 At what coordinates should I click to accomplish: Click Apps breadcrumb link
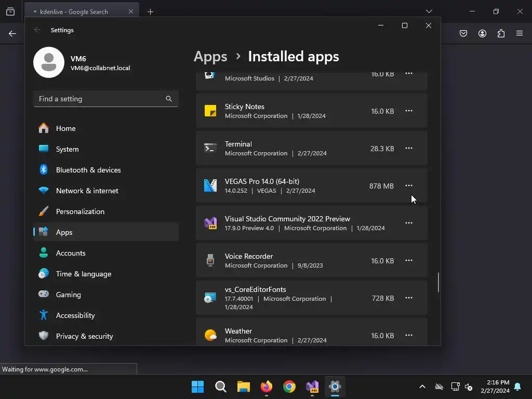point(210,57)
